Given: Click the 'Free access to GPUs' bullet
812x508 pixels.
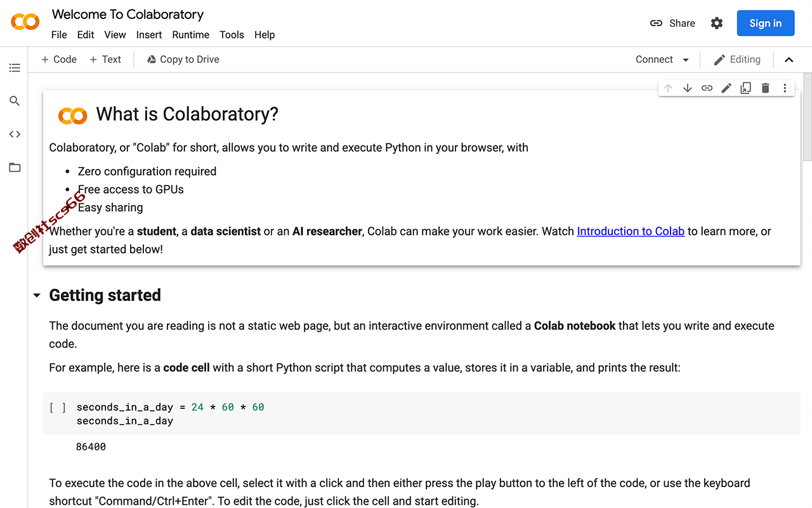Looking at the screenshot, I should point(131,189).
